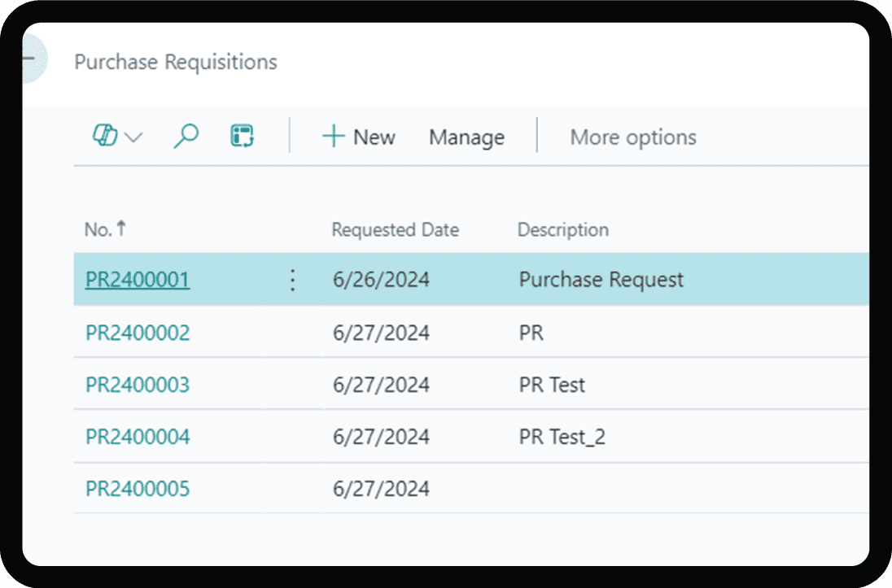Click the plus icon beside New
892x588 pixels.
tap(333, 137)
